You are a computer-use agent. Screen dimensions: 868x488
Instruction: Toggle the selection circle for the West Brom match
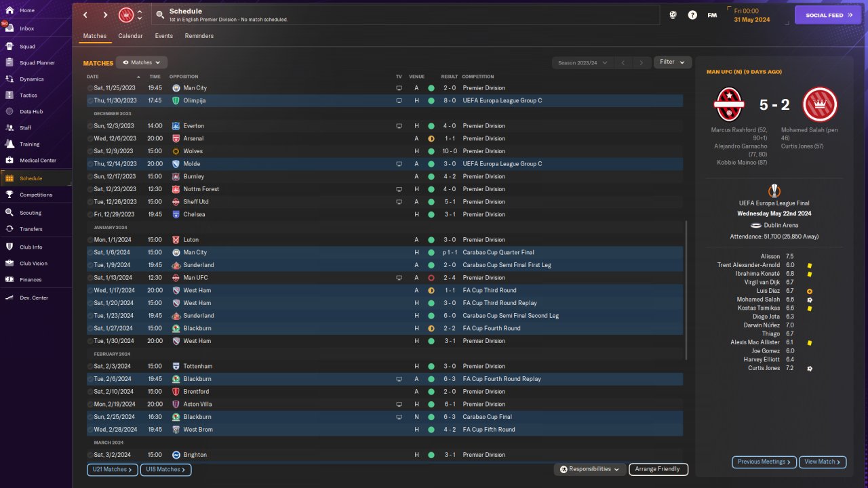[90, 430]
